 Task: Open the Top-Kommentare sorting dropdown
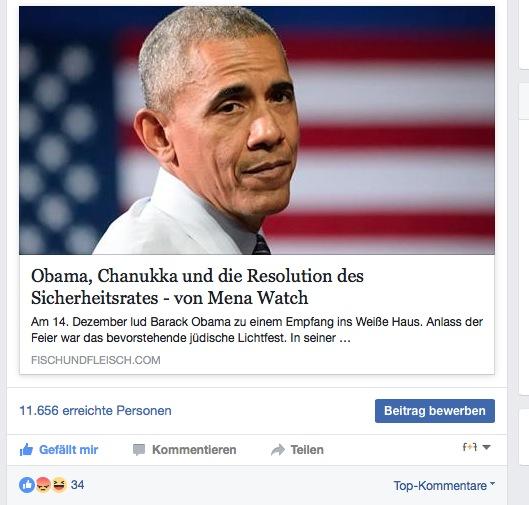pyautogui.click(x=444, y=485)
